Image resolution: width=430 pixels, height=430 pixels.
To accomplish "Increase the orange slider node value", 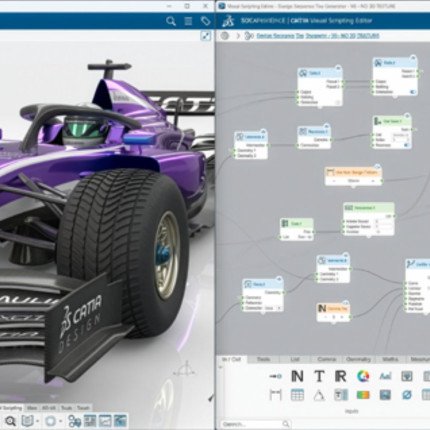I will click(x=373, y=181).
